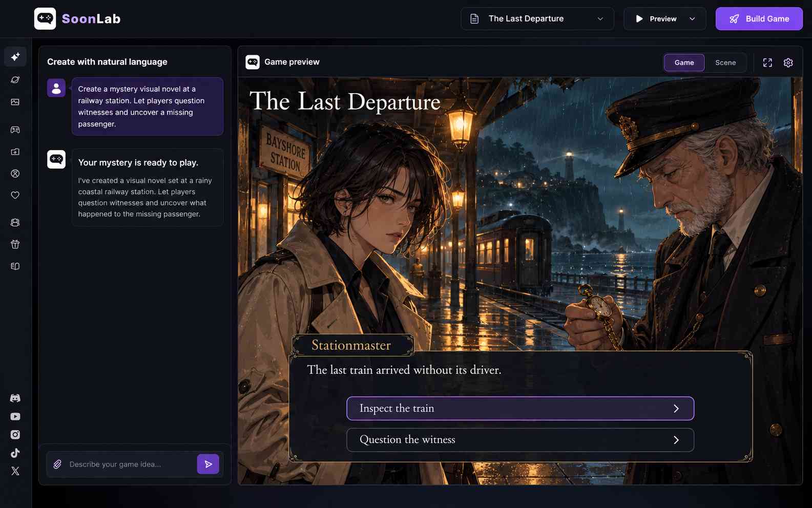Click the folder-plus sidebar icon
Image resolution: width=812 pixels, height=508 pixels.
click(15, 152)
